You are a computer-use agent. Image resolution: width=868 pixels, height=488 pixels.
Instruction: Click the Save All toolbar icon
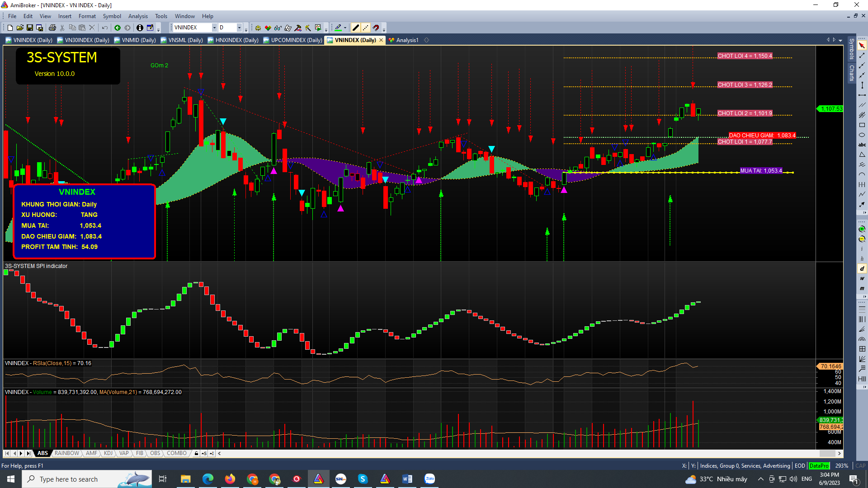(x=40, y=28)
